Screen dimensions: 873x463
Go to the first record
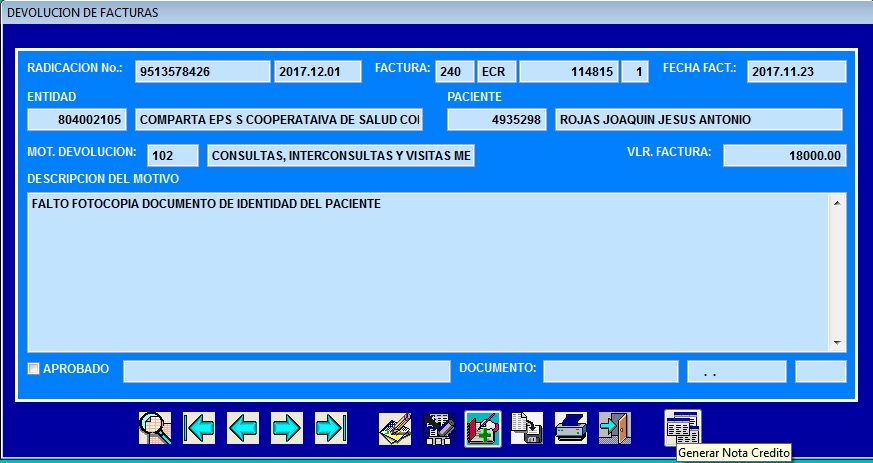199,428
